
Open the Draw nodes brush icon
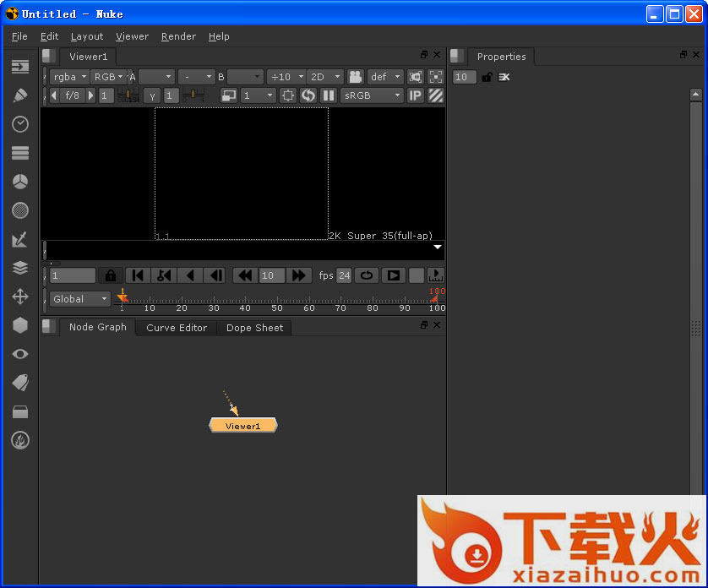20,95
